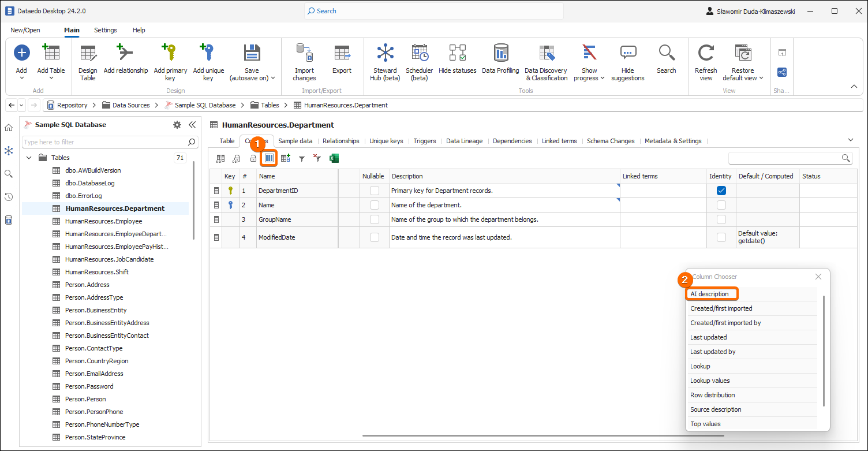Click the Import changes icon
Viewport: 868px width, 451px height.
coord(304,53)
